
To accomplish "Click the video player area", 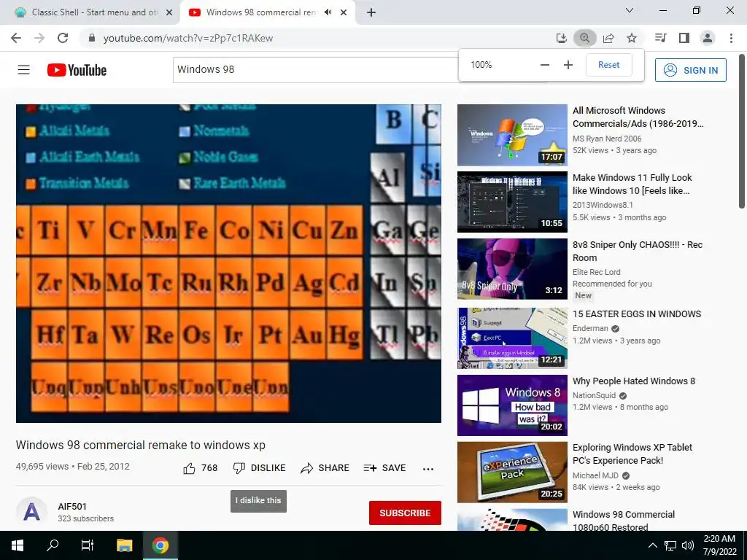I will point(228,263).
